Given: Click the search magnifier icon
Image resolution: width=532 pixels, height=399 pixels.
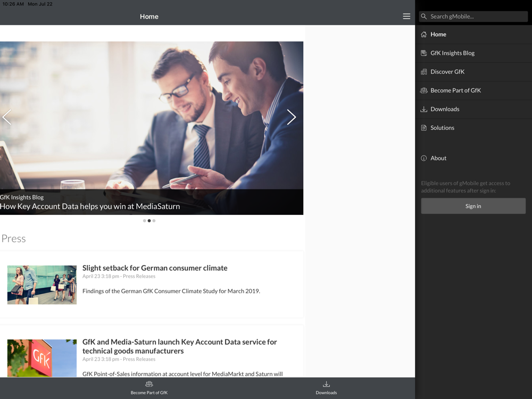Looking at the screenshot, I should point(424,16).
